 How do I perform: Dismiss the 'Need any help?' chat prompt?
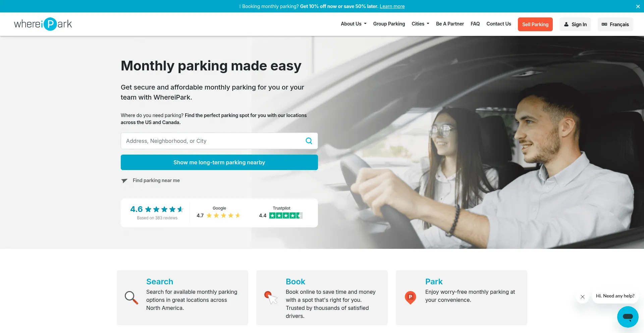pos(583,296)
